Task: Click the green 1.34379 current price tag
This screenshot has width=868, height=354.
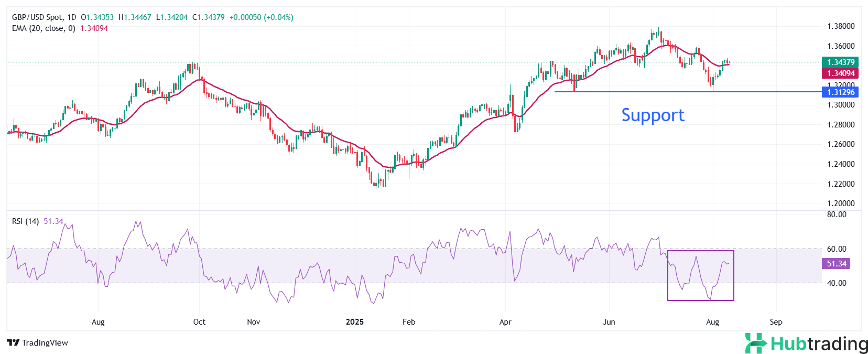Action: (x=840, y=62)
